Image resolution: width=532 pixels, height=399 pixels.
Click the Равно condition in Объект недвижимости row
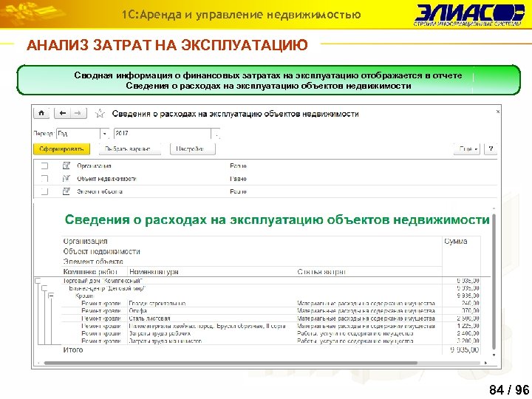(238, 179)
